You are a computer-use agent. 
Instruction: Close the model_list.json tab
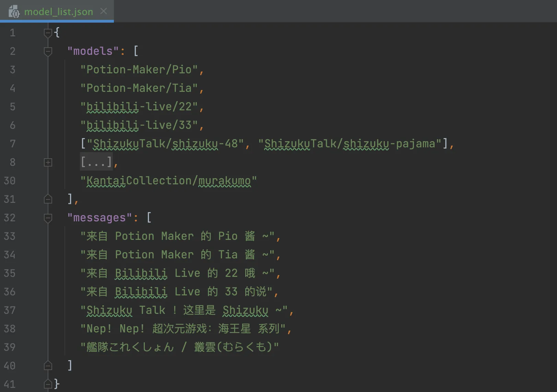[x=104, y=11]
